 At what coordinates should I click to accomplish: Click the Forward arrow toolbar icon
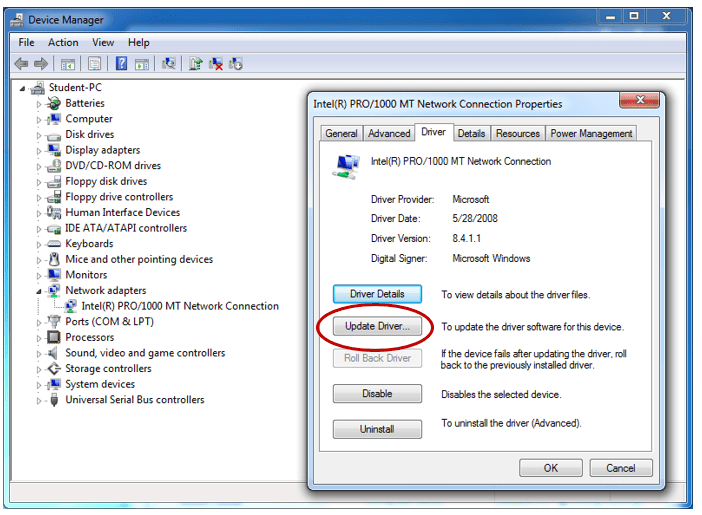click(x=41, y=64)
